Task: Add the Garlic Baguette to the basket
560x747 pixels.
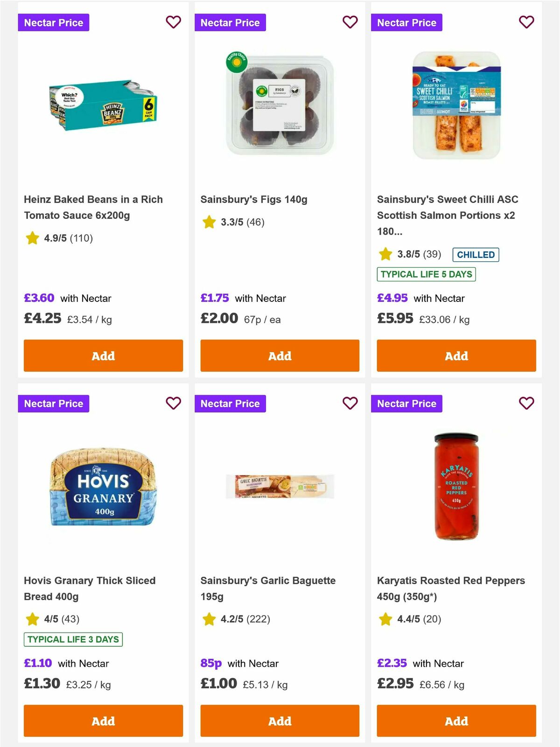Action: pyautogui.click(x=280, y=721)
